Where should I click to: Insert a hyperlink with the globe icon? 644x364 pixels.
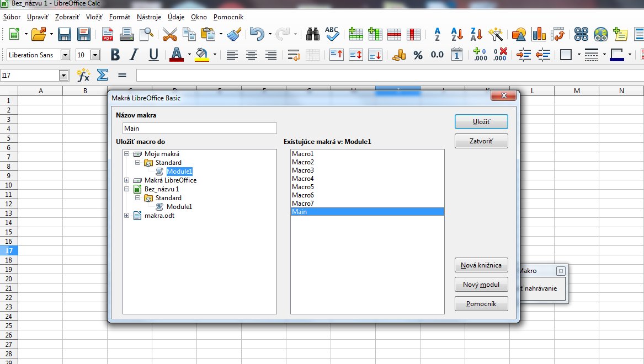coord(600,34)
